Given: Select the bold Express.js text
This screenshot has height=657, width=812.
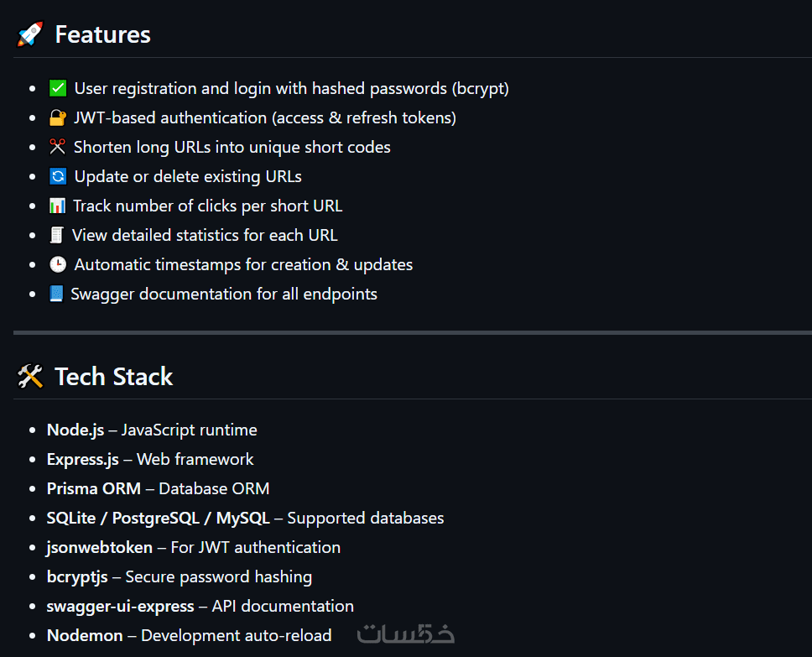Looking at the screenshot, I should (x=83, y=459).
